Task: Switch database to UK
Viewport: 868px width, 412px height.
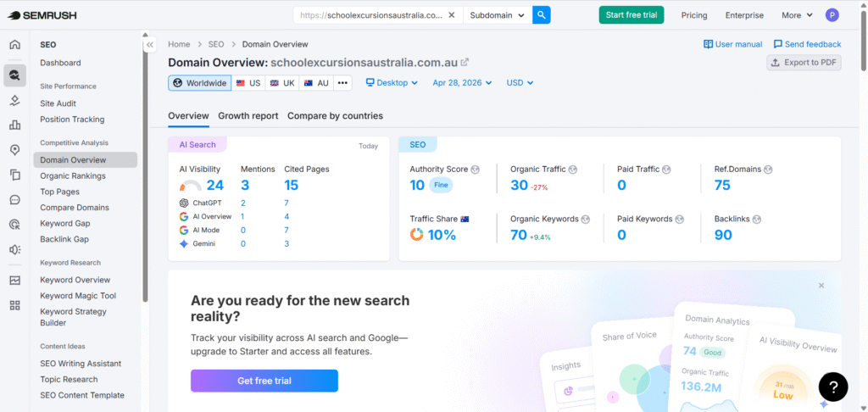Action: tap(282, 83)
